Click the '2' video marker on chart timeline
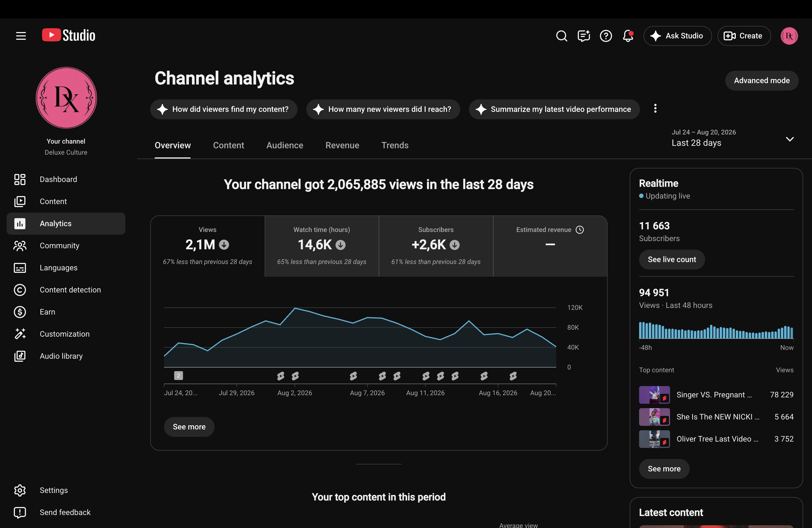This screenshot has height=528, width=812. (178, 376)
